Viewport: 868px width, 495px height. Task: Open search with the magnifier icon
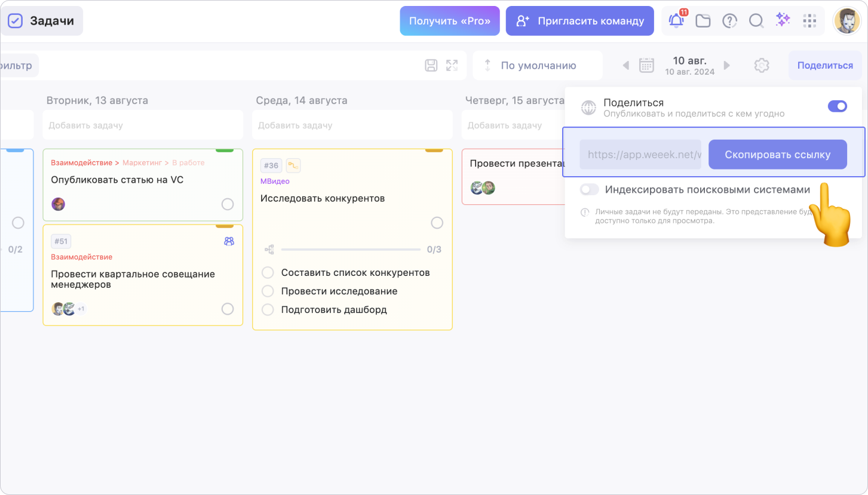pos(756,21)
